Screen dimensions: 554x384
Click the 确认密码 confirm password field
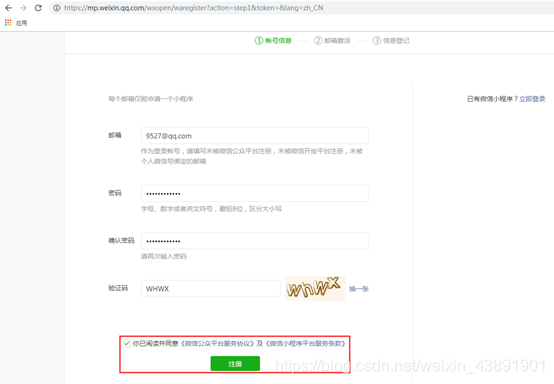coord(255,241)
